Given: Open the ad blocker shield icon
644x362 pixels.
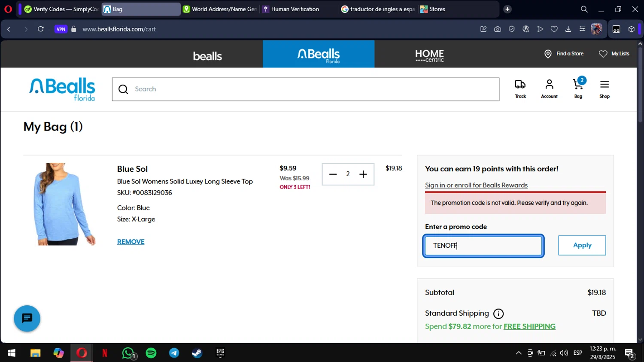Looking at the screenshot, I should (512, 29).
